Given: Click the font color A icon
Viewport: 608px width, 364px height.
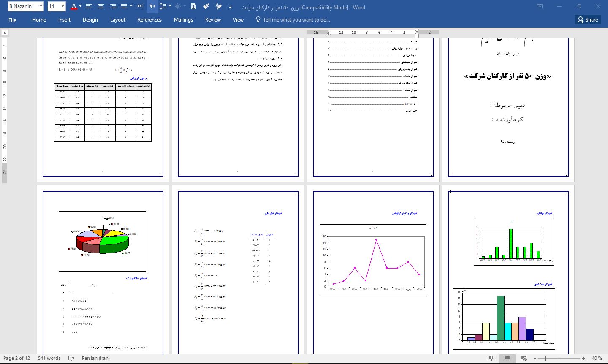Looking at the screenshot, I should (74, 6).
